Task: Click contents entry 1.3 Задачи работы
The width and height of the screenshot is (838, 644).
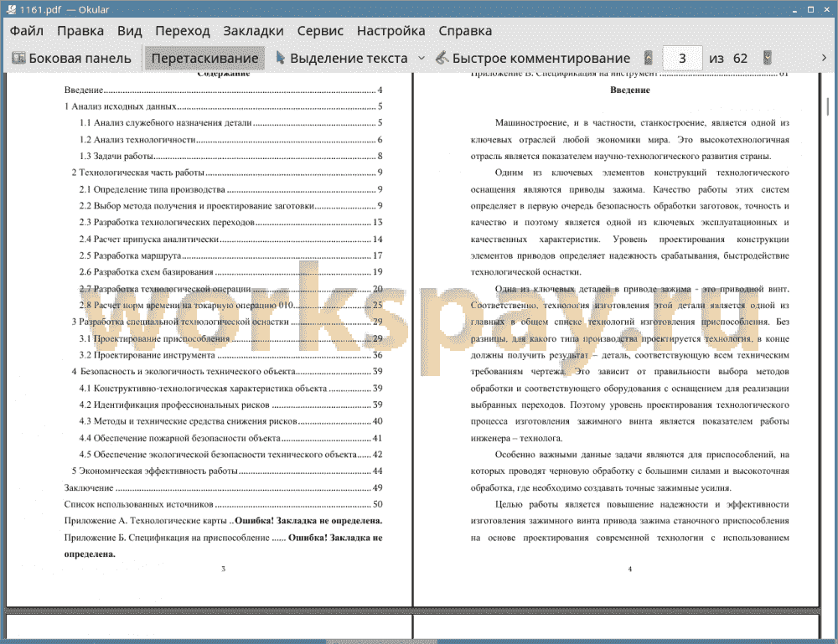Action: [231, 156]
